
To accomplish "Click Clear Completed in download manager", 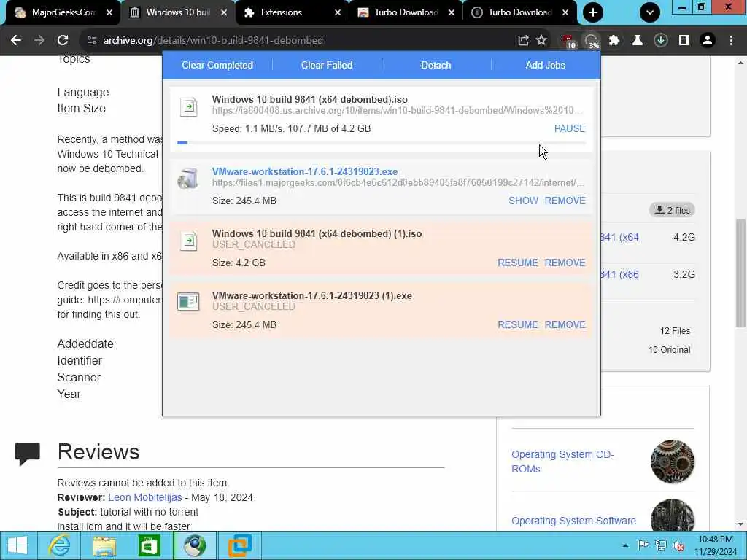I will point(217,65).
